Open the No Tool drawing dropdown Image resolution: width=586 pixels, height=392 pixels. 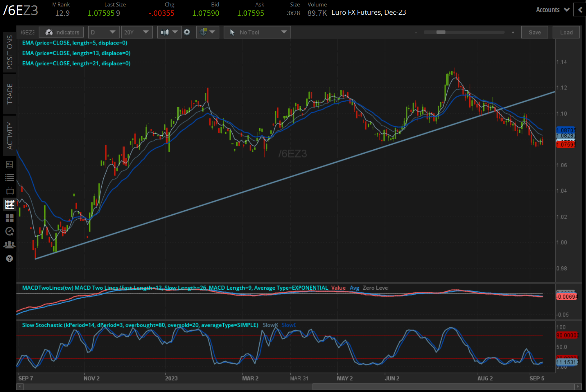pyautogui.click(x=257, y=32)
